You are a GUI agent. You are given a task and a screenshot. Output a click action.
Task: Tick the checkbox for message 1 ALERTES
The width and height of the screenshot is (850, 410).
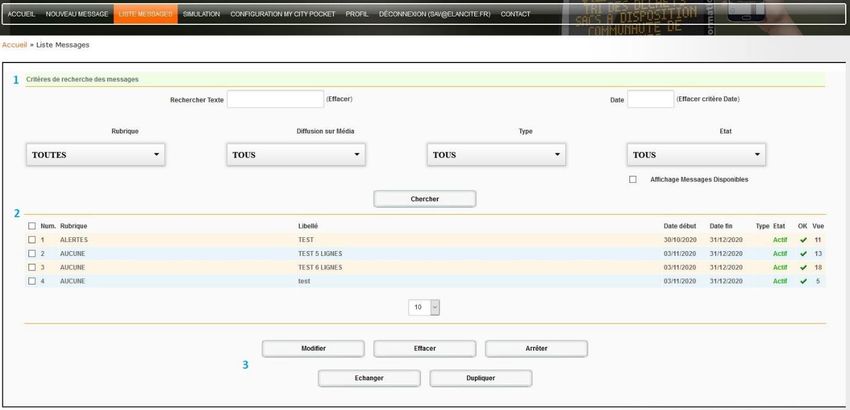tap(32, 240)
